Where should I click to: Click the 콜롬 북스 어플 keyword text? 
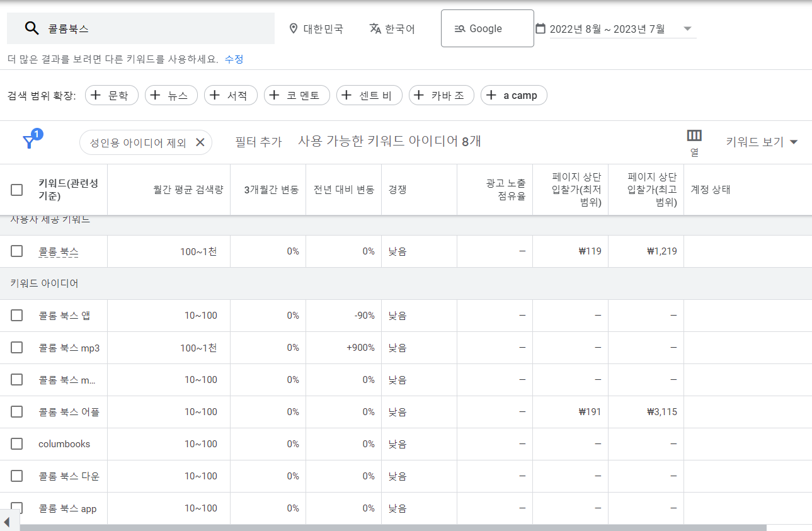[69, 412]
